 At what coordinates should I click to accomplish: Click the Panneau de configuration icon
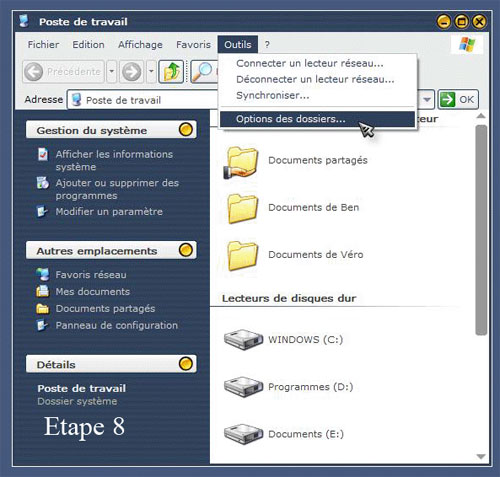[x=42, y=325]
